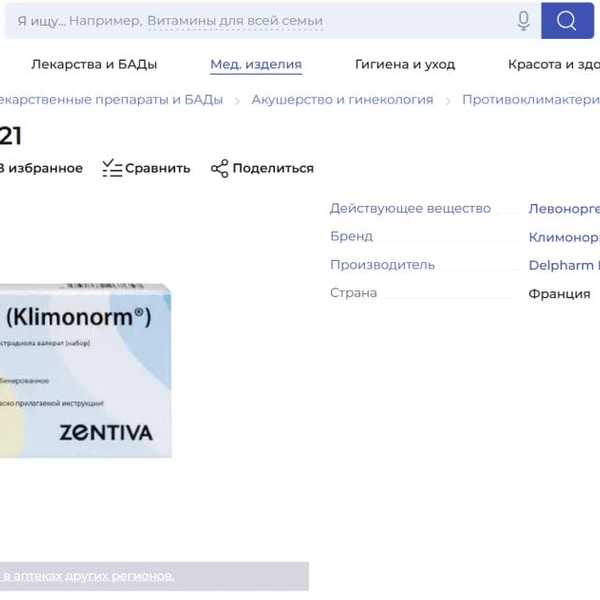Screen dimensions: 600x600
Task: Open the 'Гигиена и уход' menu
Action: click(405, 64)
